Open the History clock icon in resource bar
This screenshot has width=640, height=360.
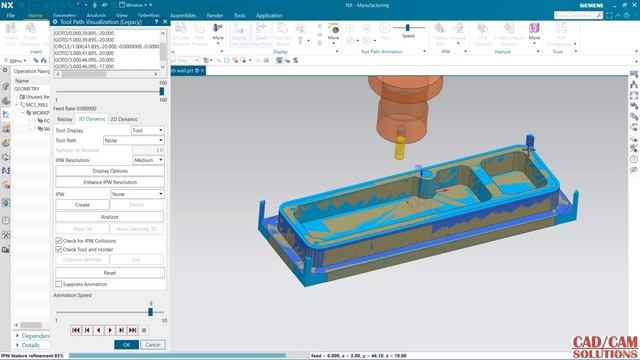point(6,220)
